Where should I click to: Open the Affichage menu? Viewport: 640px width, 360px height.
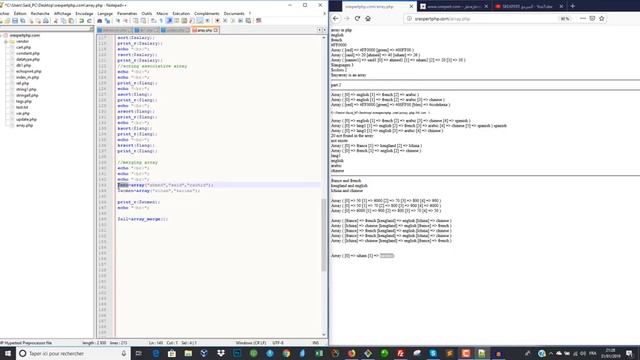[x=62, y=13]
